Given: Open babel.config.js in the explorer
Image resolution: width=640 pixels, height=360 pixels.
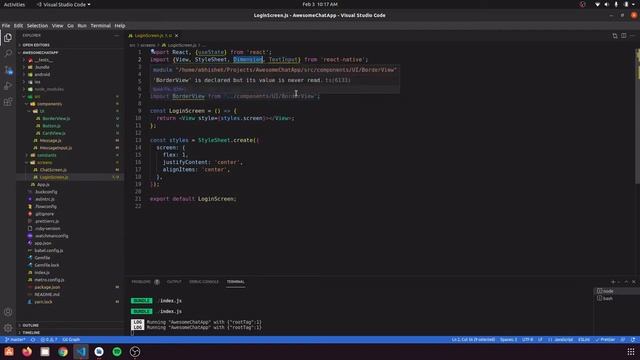Looking at the screenshot, I should click(49, 251).
